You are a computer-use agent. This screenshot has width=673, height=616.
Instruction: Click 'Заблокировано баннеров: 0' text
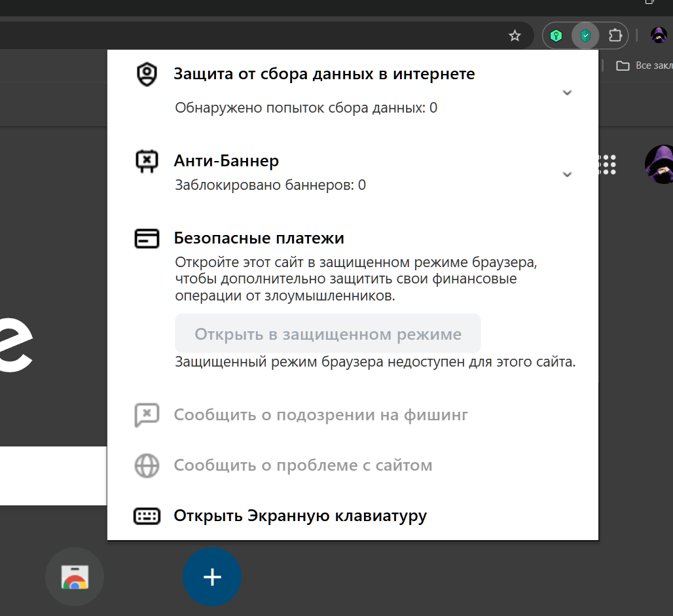click(x=270, y=185)
